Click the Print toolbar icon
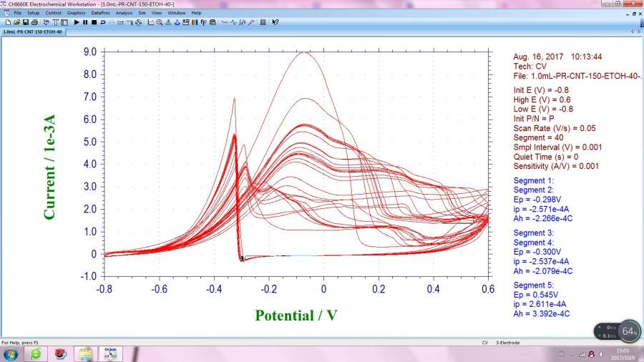The height and width of the screenshot is (362, 644). point(34,22)
